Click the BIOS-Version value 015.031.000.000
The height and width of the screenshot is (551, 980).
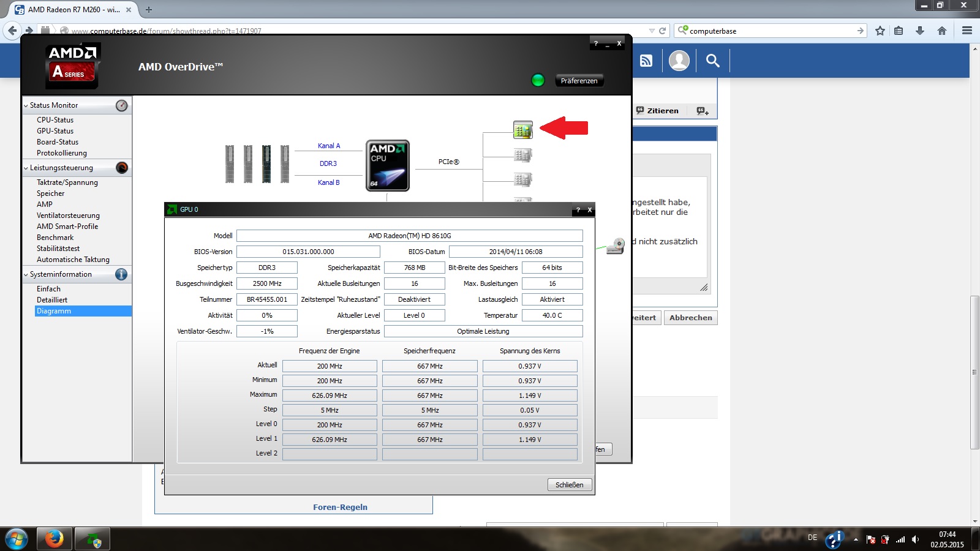coord(308,252)
